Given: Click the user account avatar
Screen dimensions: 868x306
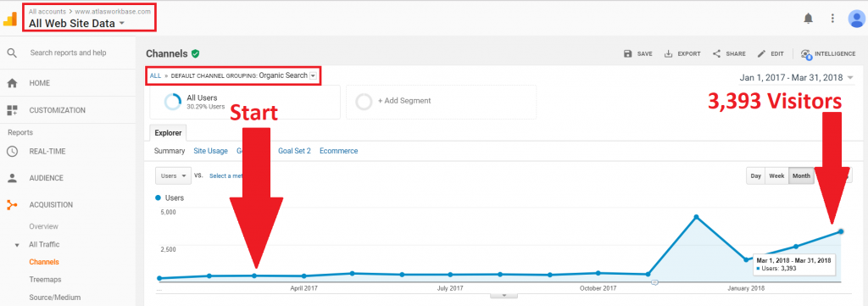Looking at the screenshot, I should pyautogui.click(x=856, y=19).
